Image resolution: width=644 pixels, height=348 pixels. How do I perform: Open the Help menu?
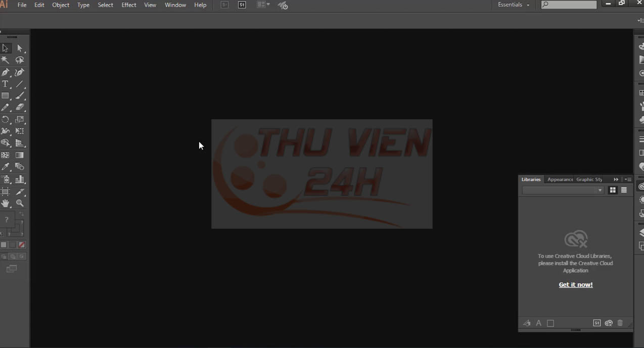pos(200,5)
